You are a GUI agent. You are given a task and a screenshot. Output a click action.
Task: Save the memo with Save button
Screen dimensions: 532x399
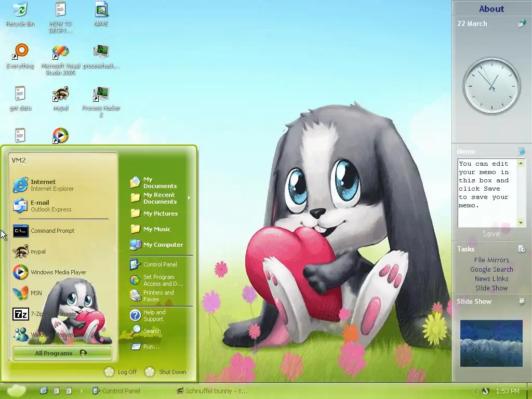[x=491, y=234]
